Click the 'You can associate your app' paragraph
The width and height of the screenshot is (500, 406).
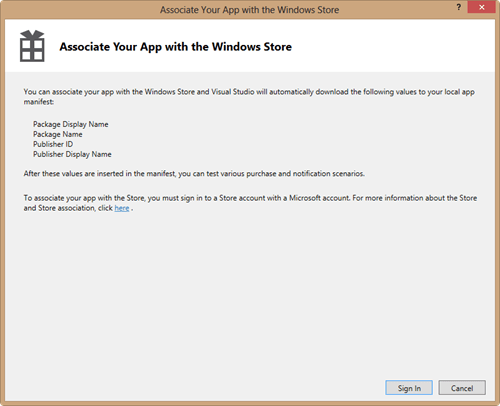point(249,97)
